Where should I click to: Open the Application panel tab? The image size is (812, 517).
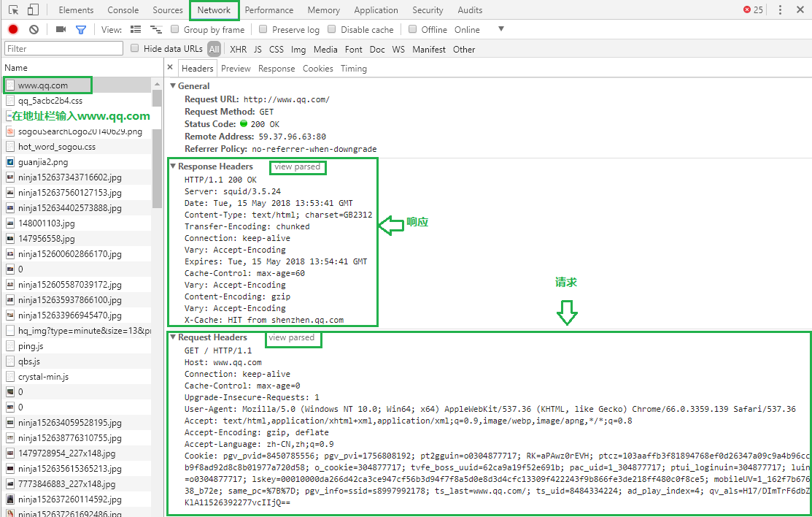pyautogui.click(x=376, y=9)
